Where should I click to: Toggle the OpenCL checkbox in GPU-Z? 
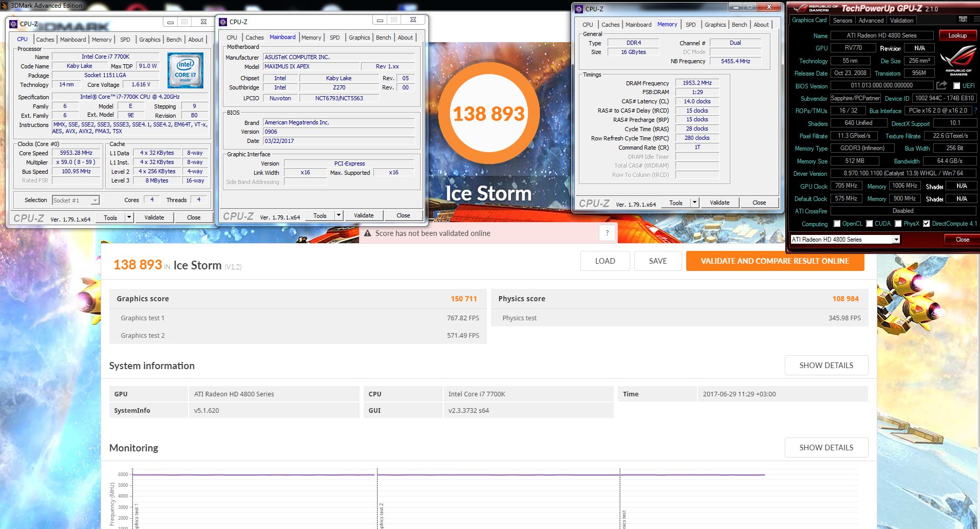[x=837, y=224]
